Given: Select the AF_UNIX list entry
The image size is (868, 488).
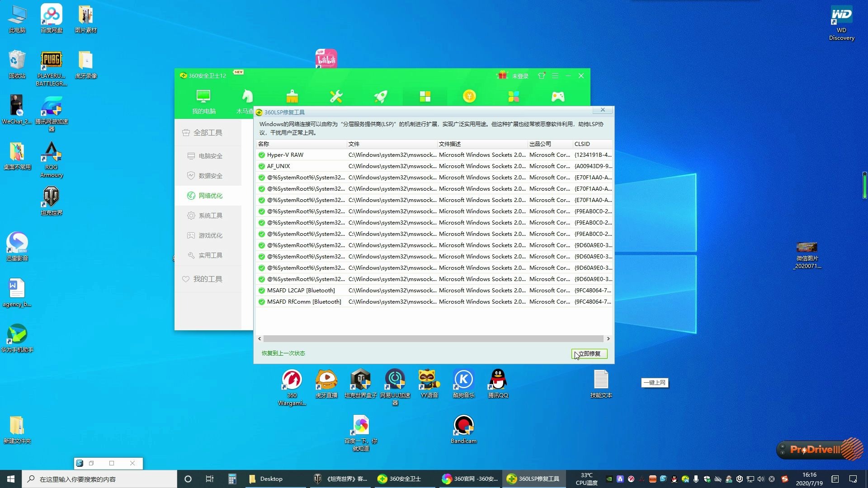Looking at the screenshot, I should tap(278, 166).
